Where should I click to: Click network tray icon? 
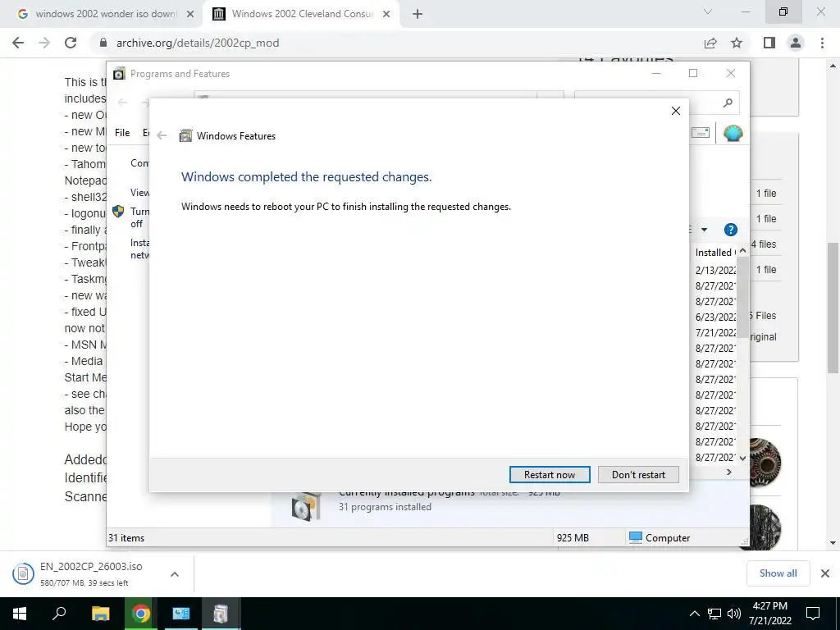point(714,614)
